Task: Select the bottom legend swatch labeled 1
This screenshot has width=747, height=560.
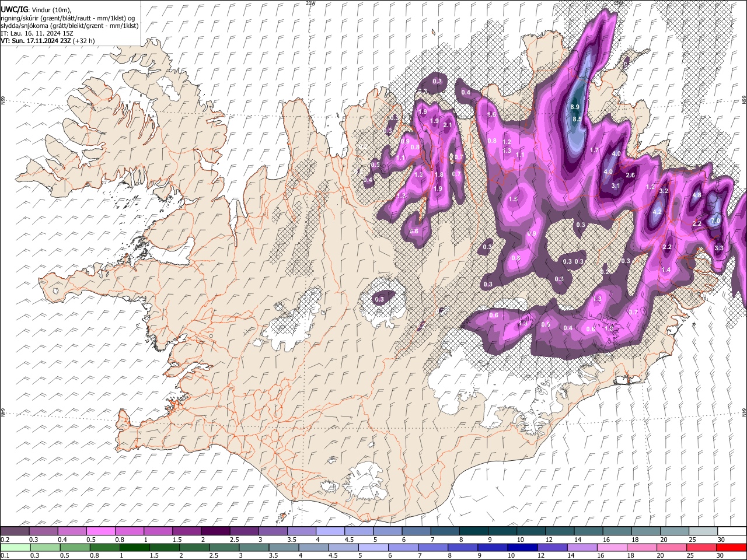Action: click(134, 547)
